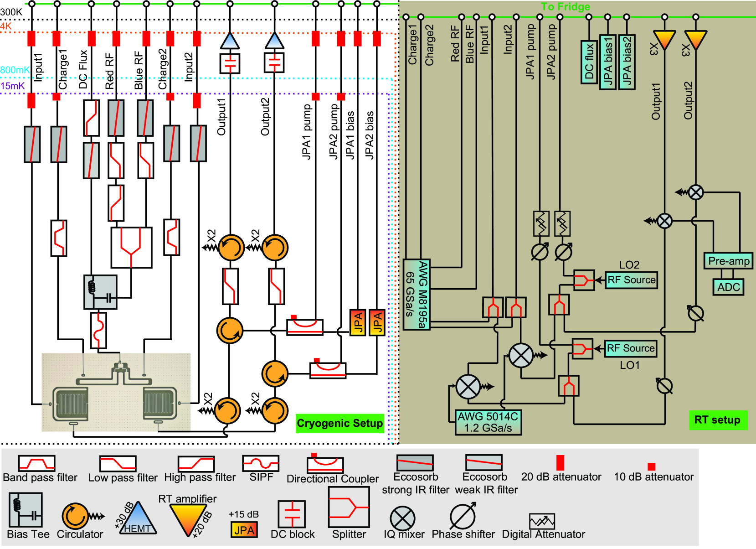The height and width of the screenshot is (549, 756).
Task: Click the Phase shifter legend icon
Action: pos(462,516)
